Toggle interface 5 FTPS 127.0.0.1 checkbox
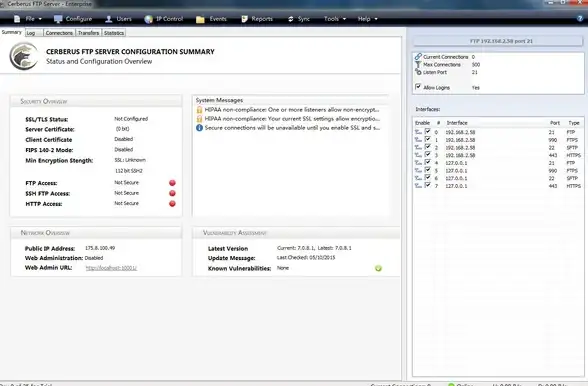This screenshot has width=588, height=386. tap(428, 170)
